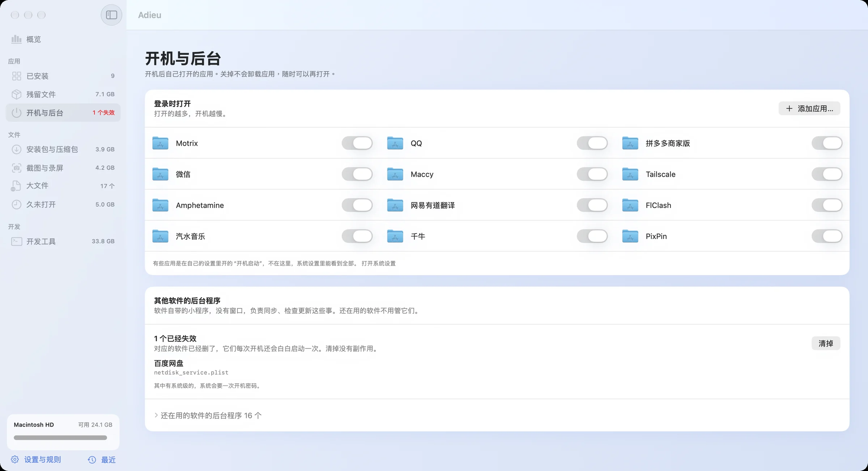The width and height of the screenshot is (868, 471).
Task: Click the 打开系统设置 link
Action: click(378, 264)
